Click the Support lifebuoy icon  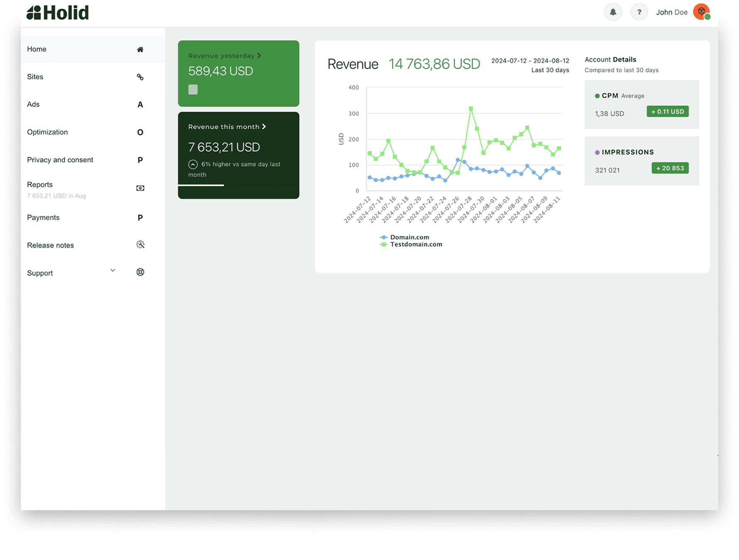point(140,272)
